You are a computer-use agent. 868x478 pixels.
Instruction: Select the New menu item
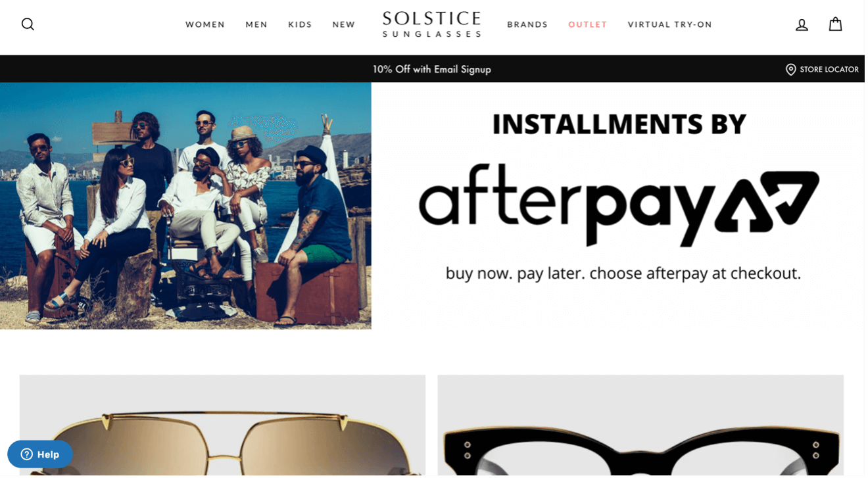(344, 24)
